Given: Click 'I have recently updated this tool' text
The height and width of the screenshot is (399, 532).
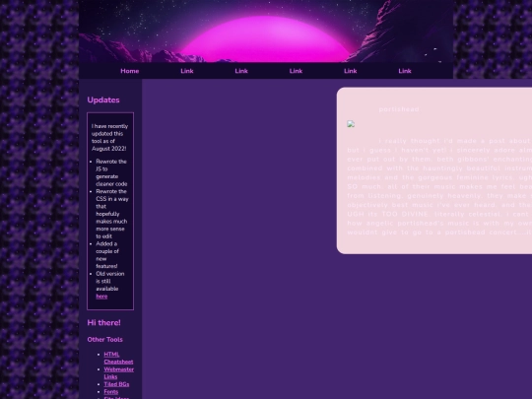Looking at the screenshot, I should tap(109, 137).
